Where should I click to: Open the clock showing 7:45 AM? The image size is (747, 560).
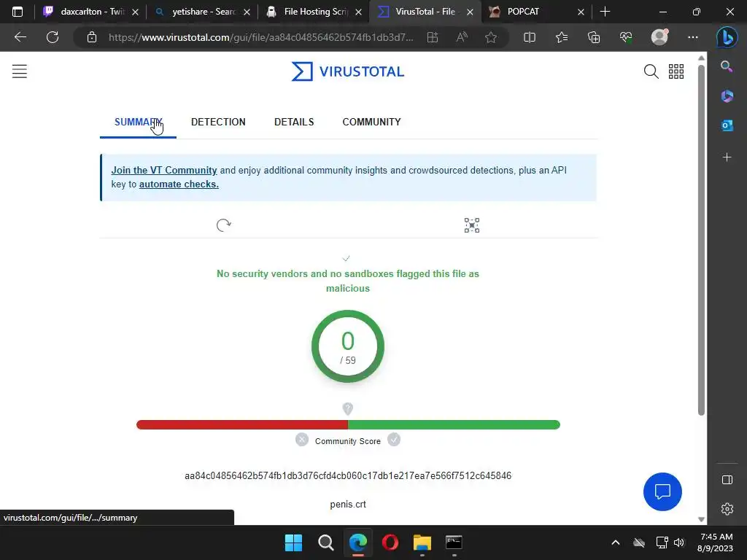(x=716, y=542)
